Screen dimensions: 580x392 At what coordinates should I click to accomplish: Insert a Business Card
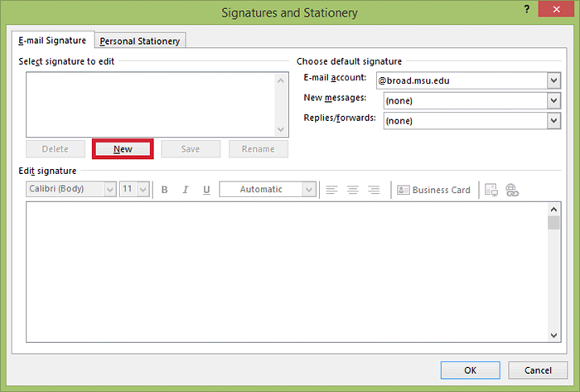click(433, 190)
